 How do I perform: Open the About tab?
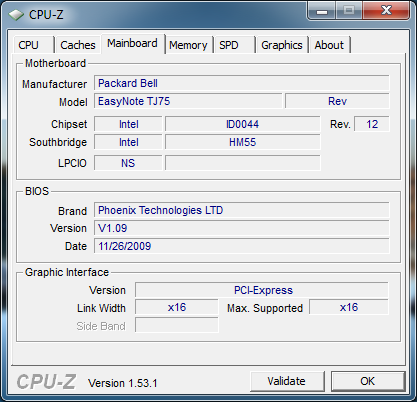point(329,45)
